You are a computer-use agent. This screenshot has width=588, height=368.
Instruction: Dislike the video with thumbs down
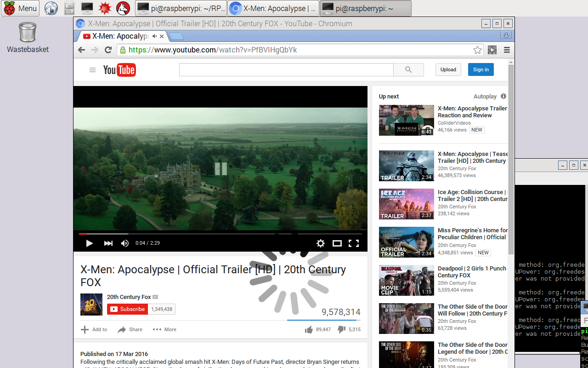349,329
